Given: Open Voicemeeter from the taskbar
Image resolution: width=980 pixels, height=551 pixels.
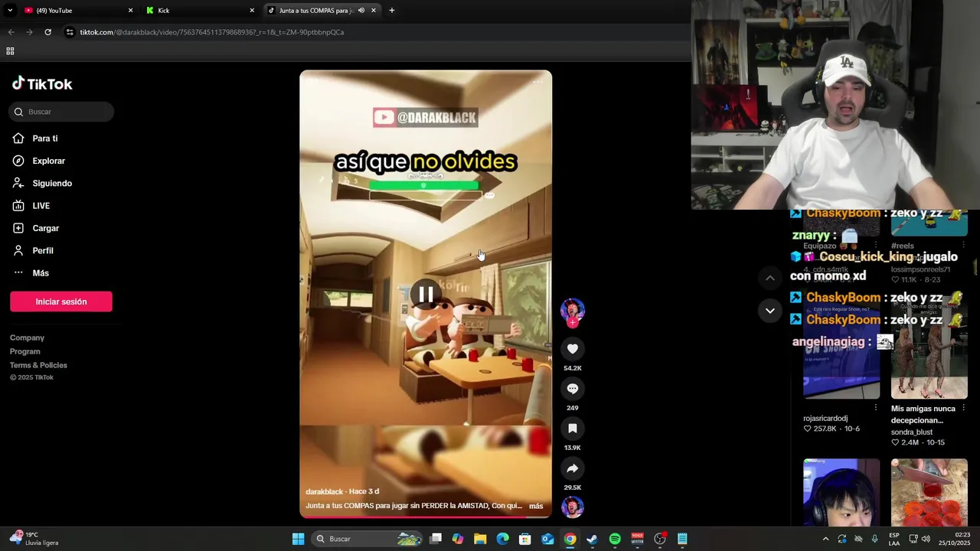Looking at the screenshot, I should pos(637,539).
